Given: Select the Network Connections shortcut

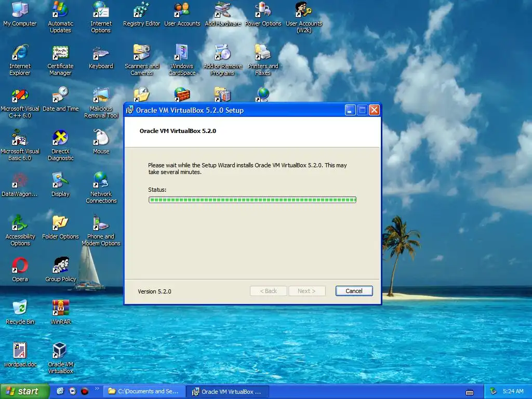Looking at the screenshot, I should pos(101,188).
